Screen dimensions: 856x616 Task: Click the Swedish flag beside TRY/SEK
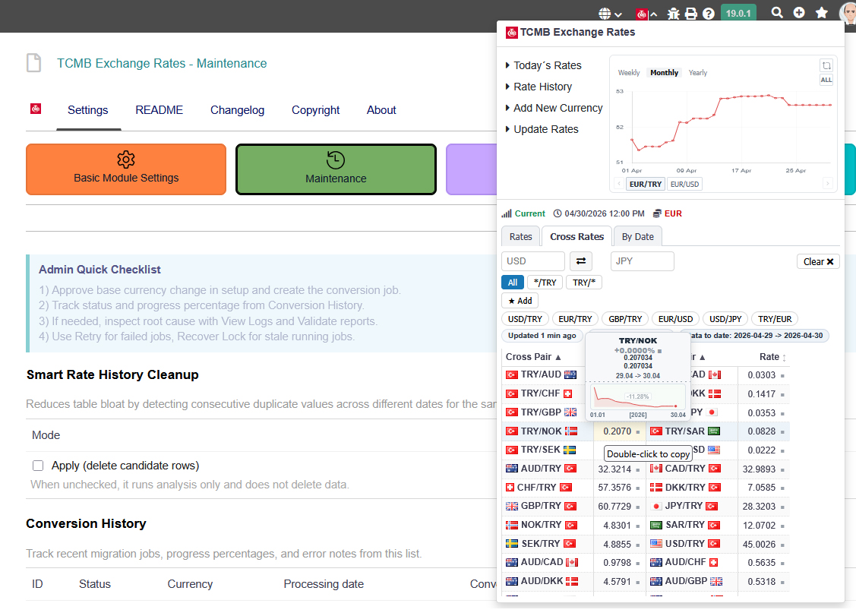[x=569, y=450]
